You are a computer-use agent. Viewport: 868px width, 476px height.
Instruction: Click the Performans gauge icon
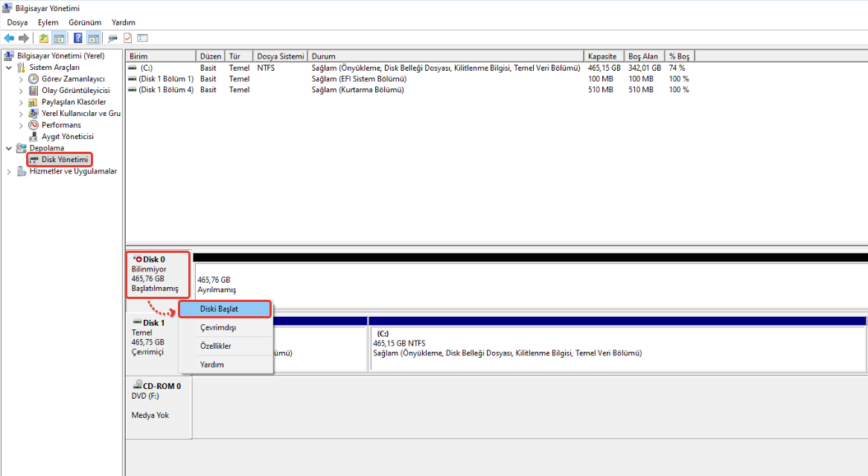tap(33, 125)
